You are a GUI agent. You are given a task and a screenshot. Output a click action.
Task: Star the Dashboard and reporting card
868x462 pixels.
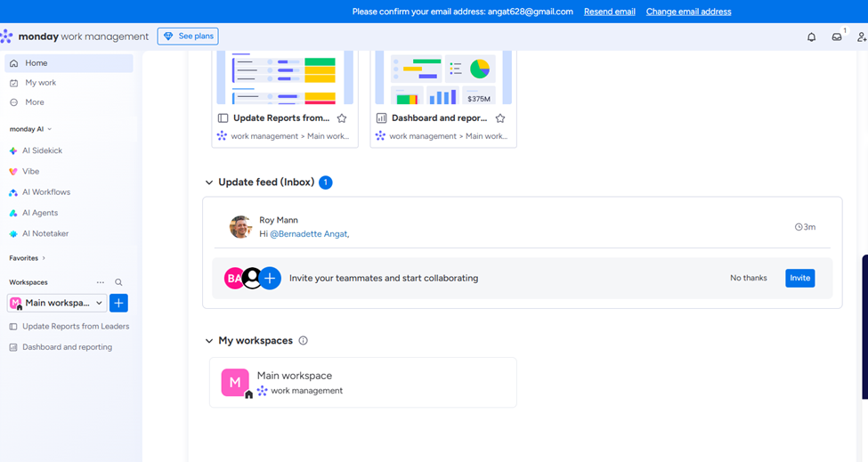point(500,118)
